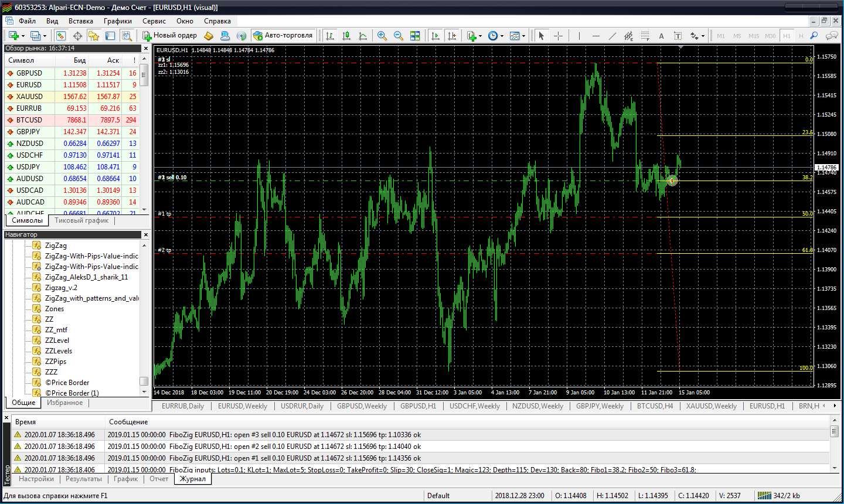Viewport: 844px width, 504px height.
Task: Click the Новый ордер button
Action: tap(169, 35)
